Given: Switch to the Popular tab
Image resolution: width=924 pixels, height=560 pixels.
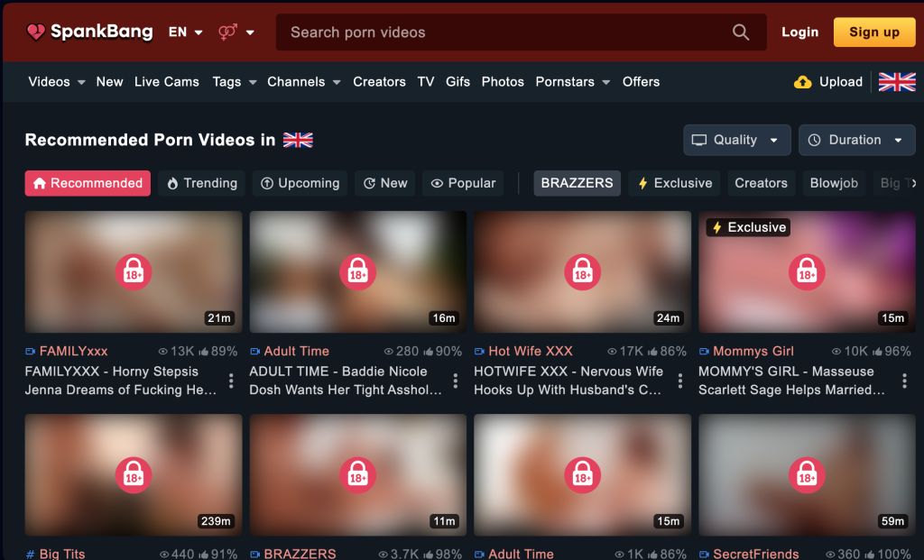Looking at the screenshot, I should (463, 183).
